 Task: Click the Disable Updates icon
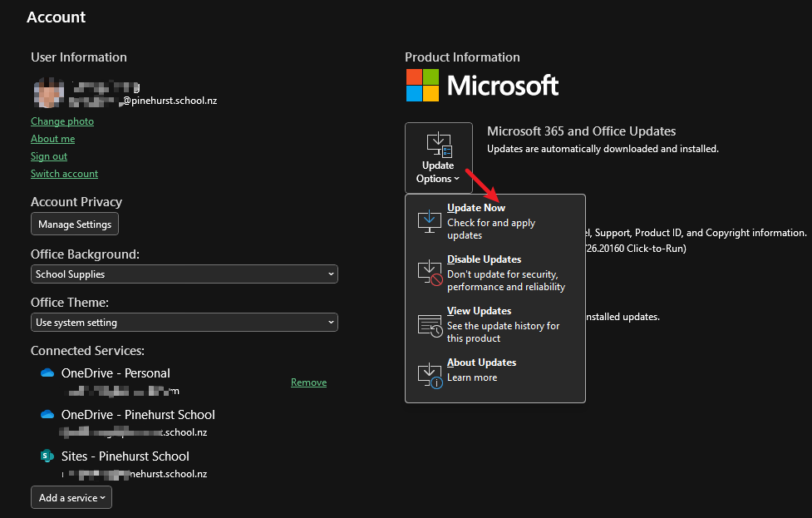(430, 273)
